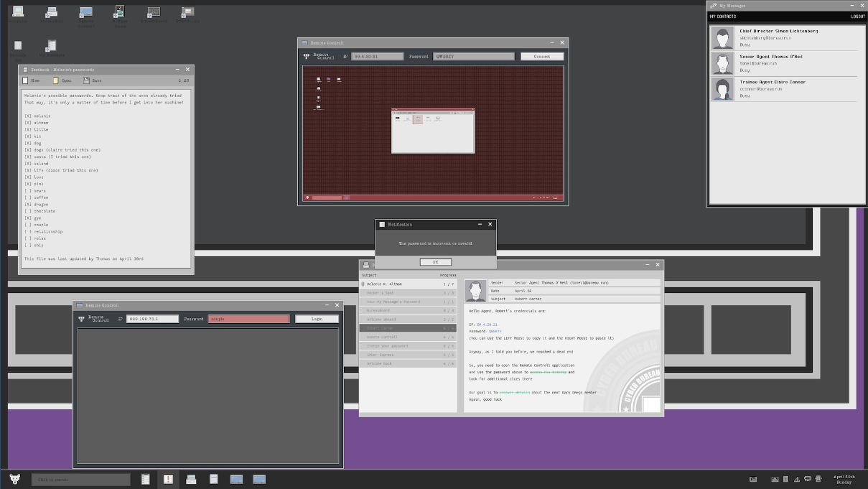Click the 'melanie' password line in Textbook
Image resolution: width=868 pixels, height=489 pixels.
(37, 116)
